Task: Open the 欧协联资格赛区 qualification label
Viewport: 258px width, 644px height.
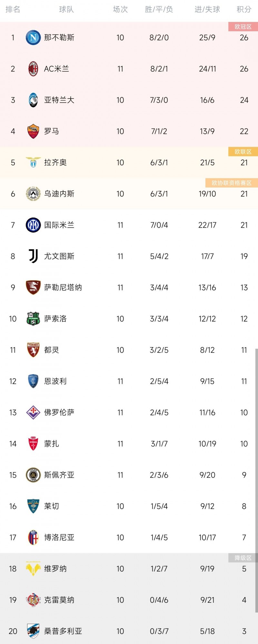Action: pyautogui.click(x=231, y=183)
